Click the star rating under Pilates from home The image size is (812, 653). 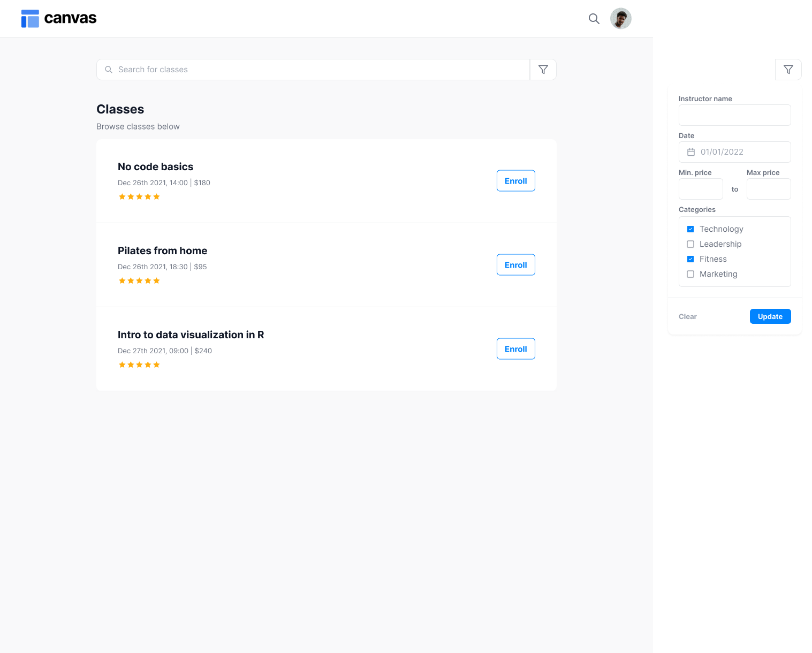139,281
